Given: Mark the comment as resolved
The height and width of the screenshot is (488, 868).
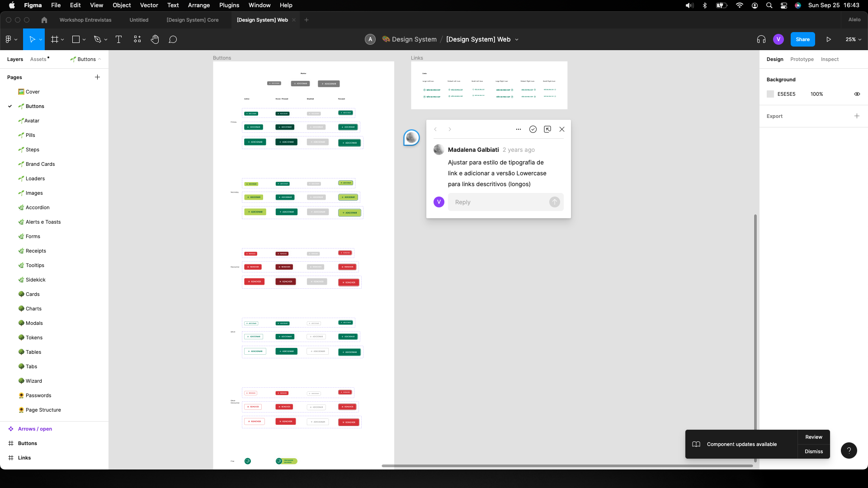Looking at the screenshot, I should (533, 129).
